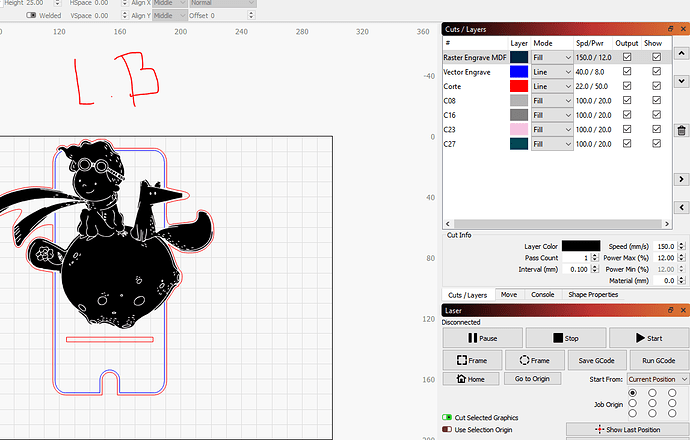Toggle Output for Vector Engrave layer
Screen dimensions: 690x440
click(x=627, y=71)
